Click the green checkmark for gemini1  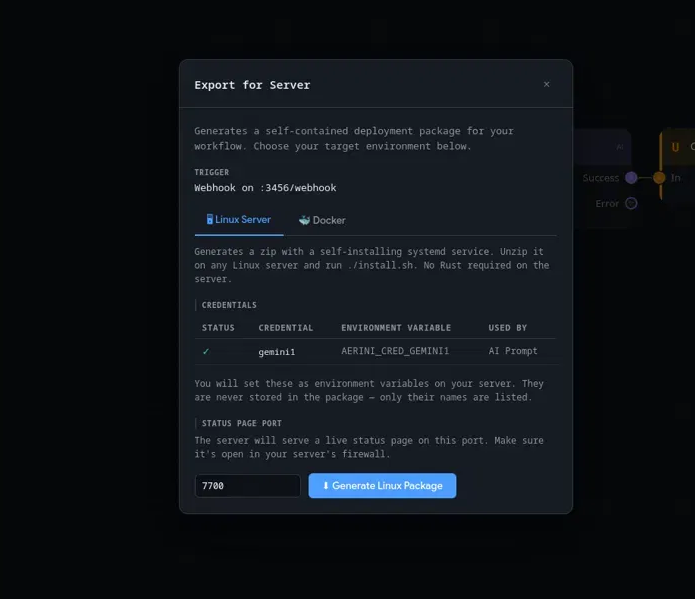[206, 352]
